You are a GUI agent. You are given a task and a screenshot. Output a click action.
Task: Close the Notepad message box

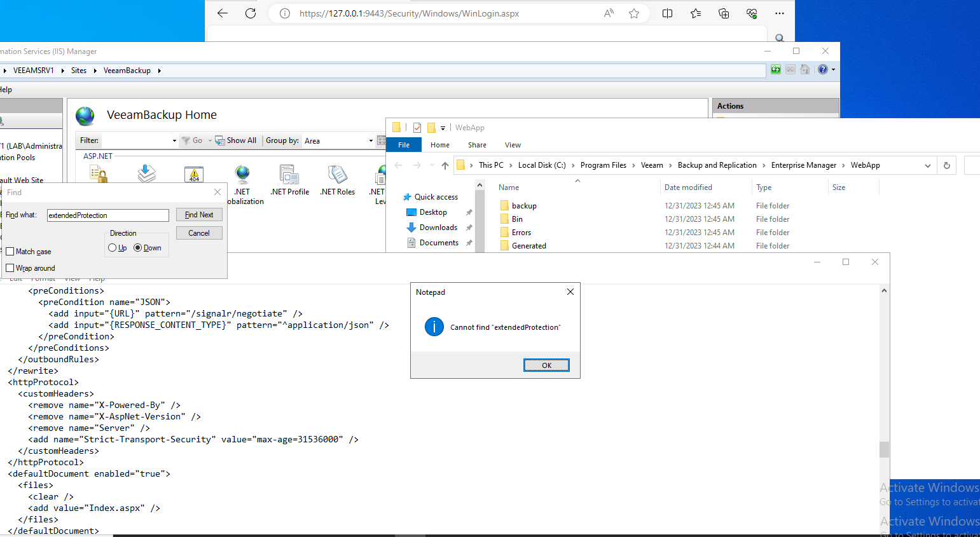(570, 292)
